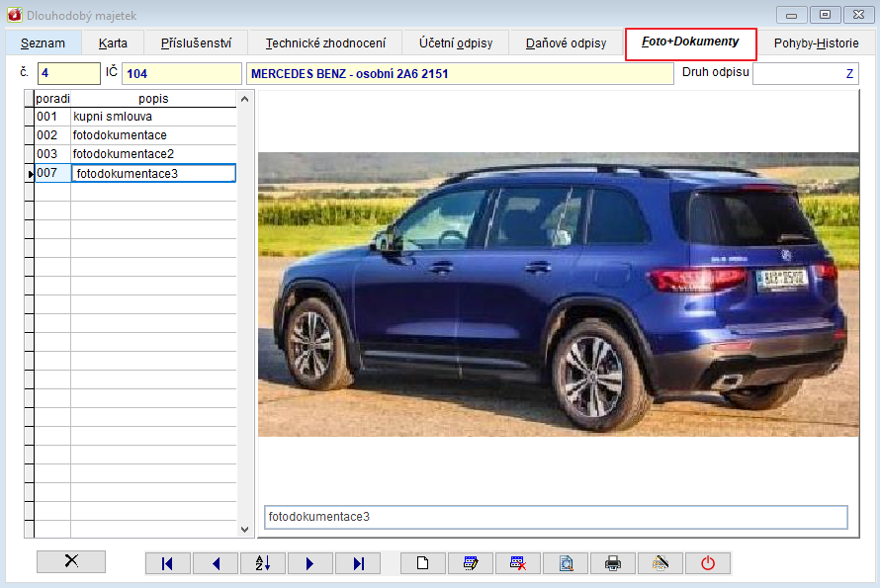Open the Příslušenství tab
The width and height of the screenshot is (880, 588).
point(196,43)
